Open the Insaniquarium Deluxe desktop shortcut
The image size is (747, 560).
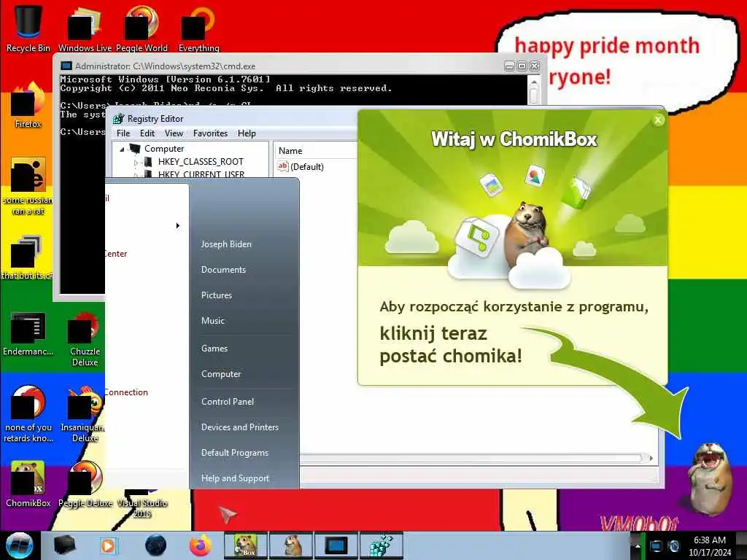point(85,413)
